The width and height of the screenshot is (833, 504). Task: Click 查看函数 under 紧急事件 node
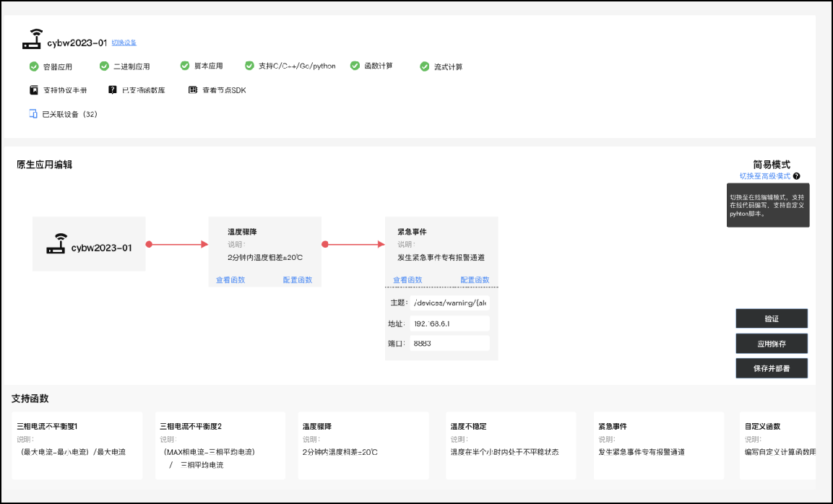(407, 280)
